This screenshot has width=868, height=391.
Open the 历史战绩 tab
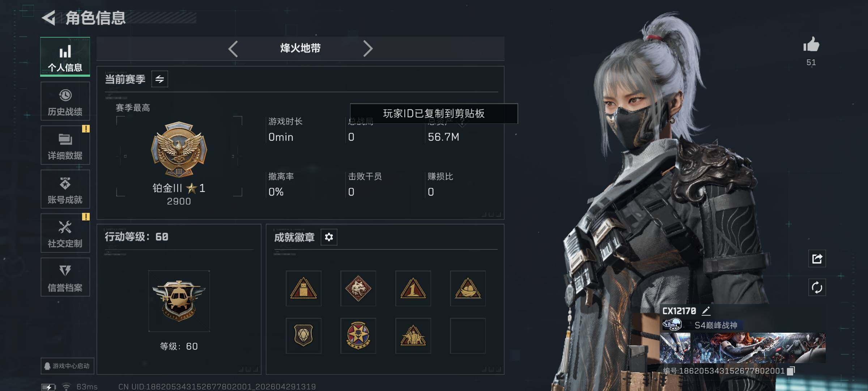coord(65,101)
